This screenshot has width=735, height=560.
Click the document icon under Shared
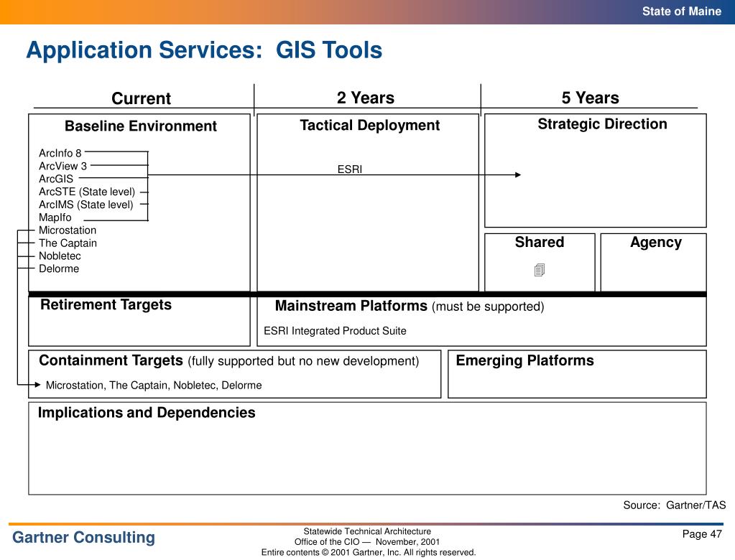click(539, 270)
